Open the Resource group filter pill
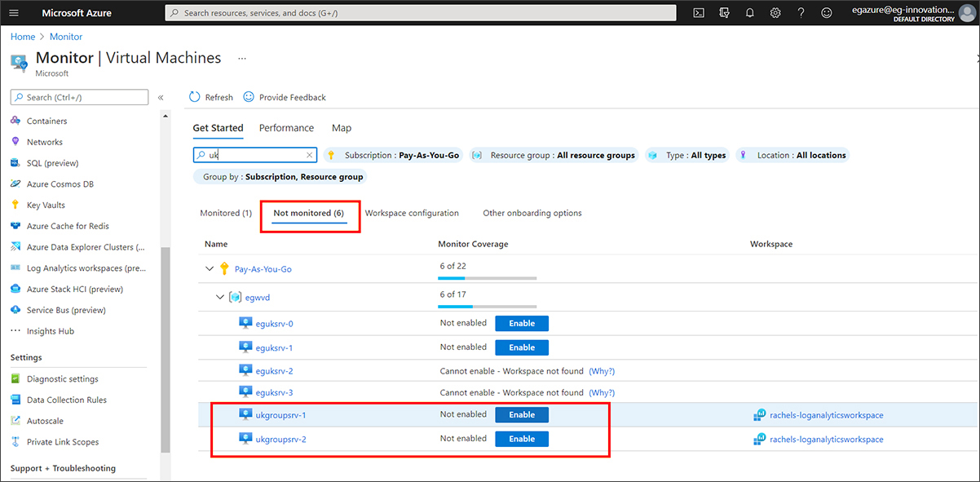Image resolution: width=980 pixels, height=482 pixels. 554,155
